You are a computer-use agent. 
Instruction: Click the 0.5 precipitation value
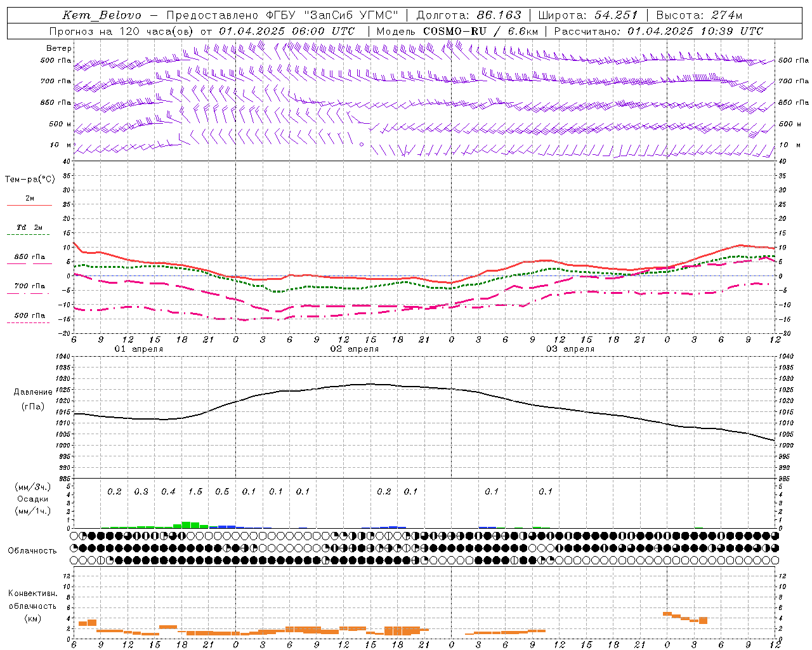click(222, 491)
